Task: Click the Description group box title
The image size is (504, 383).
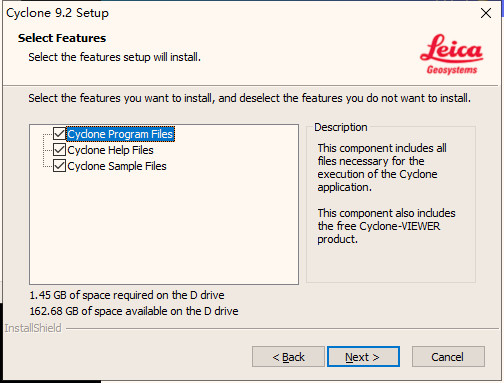Action: coord(341,127)
